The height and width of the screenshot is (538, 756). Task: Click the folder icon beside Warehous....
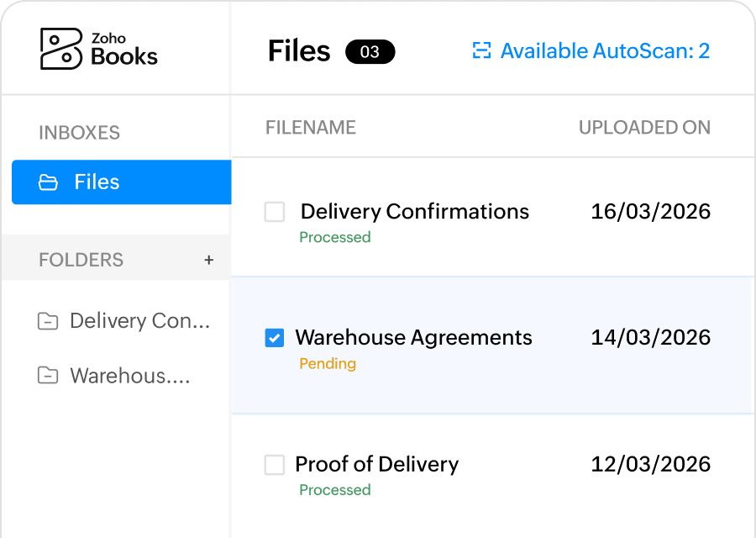[48, 376]
